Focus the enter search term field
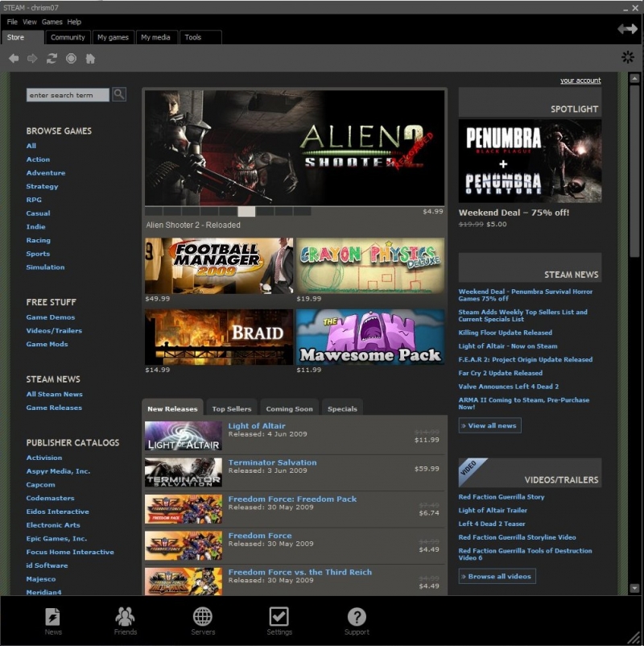Viewport: 644px width, 646px height. [68, 95]
